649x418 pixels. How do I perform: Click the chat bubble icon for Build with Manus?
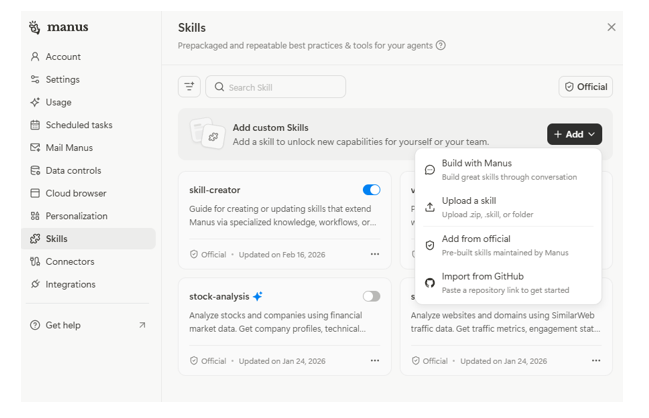pos(430,170)
